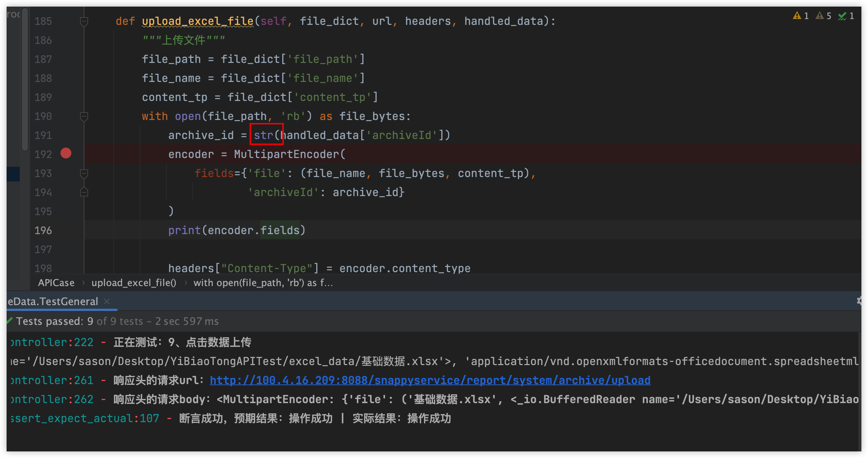This screenshot has height=458, width=868.
Task: Click upload_excel_file() breadcrumb
Action: (x=134, y=283)
